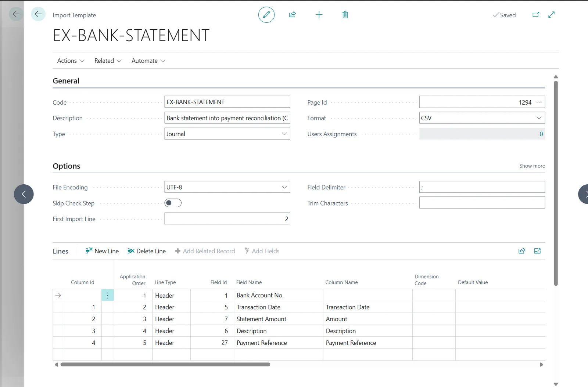
Task: Click the horizontal scrollbar thumb of Lines
Action: (x=165, y=365)
